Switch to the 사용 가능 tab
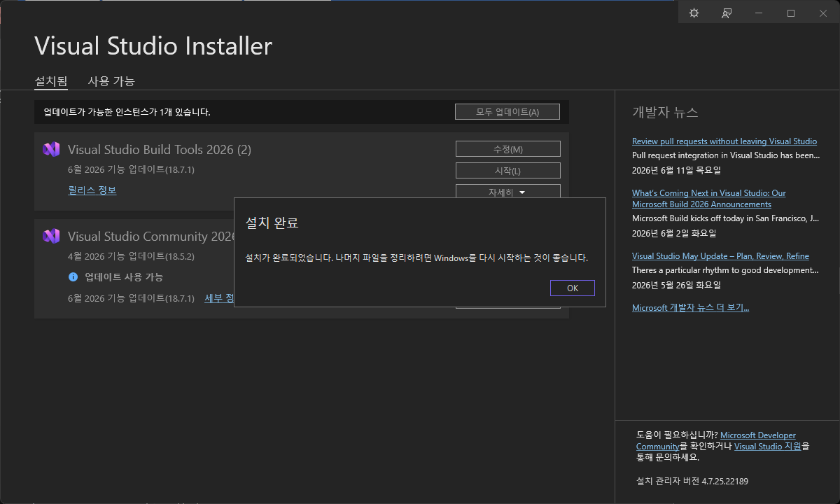 pos(111,81)
